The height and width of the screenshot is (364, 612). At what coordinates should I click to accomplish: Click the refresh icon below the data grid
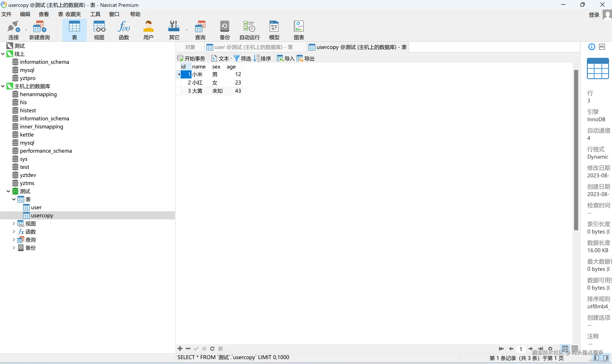pos(212,348)
